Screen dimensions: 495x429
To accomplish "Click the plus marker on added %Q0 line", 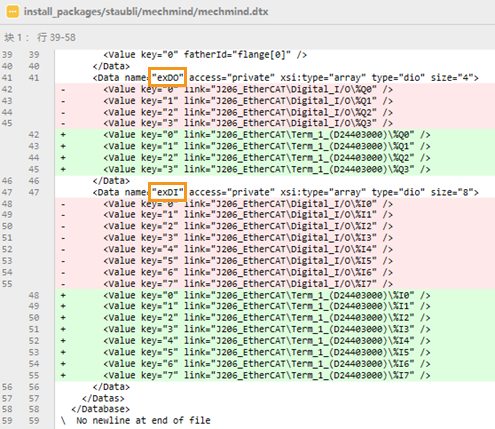I will coord(63,135).
